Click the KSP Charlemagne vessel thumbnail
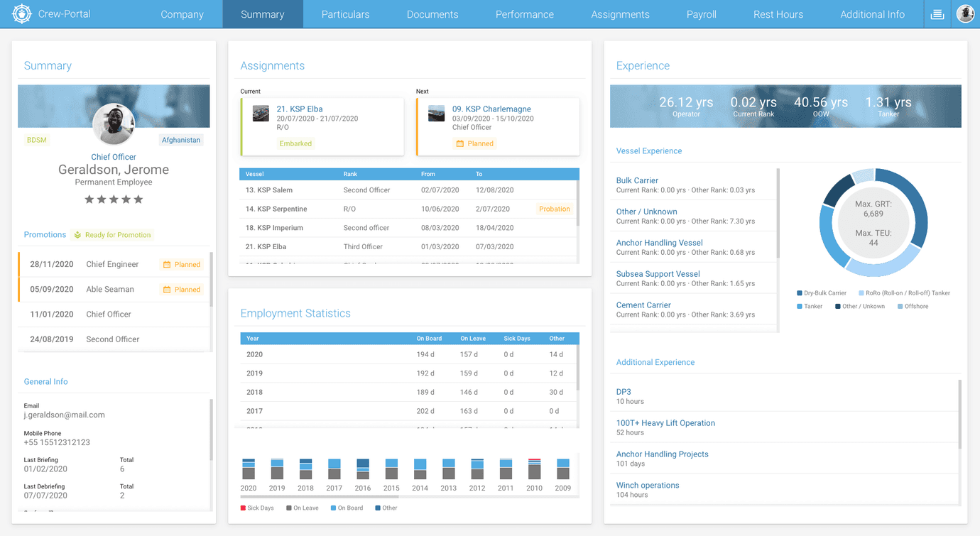The width and height of the screenshot is (980, 536). pyautogui.click(x=436, y=114)
